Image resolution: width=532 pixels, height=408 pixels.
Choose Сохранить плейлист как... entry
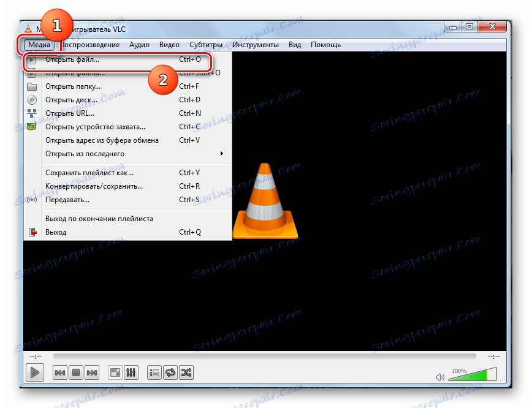[x=128, y=173]
